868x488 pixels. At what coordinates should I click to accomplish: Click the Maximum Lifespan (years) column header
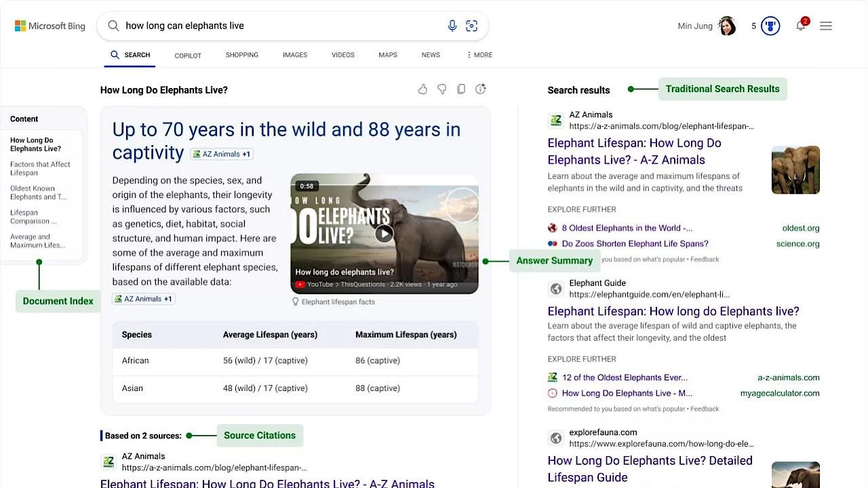coord(406,335)
